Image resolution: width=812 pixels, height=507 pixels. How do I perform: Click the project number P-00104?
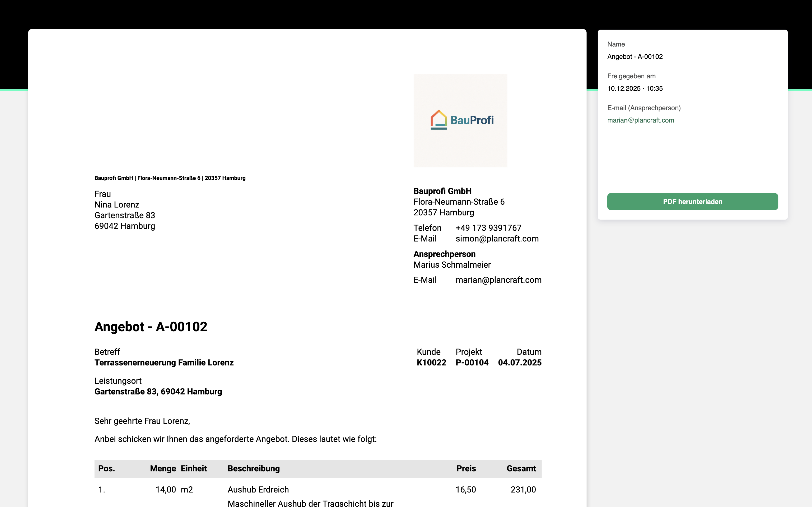click(x=472, y=363)
